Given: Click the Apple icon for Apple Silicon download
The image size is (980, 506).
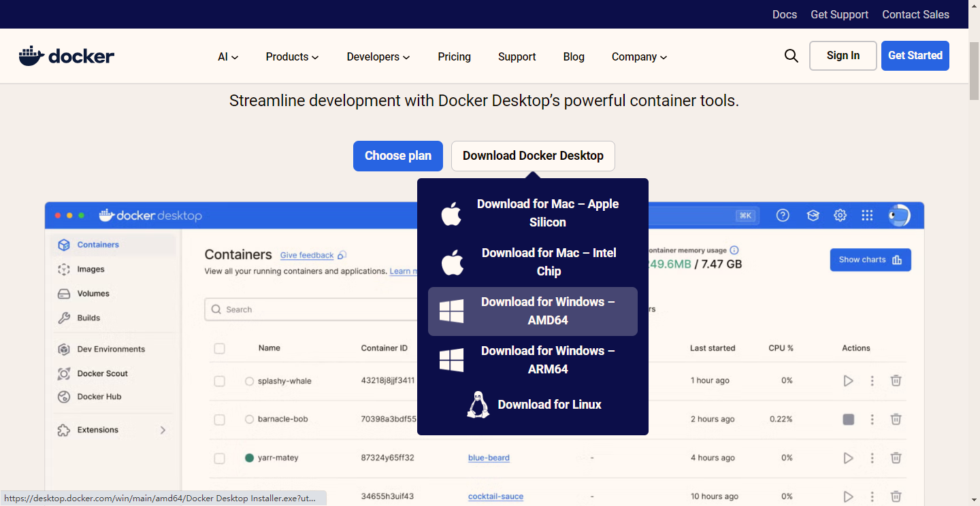Looking at the screenshot, I should tap(452, 213).
